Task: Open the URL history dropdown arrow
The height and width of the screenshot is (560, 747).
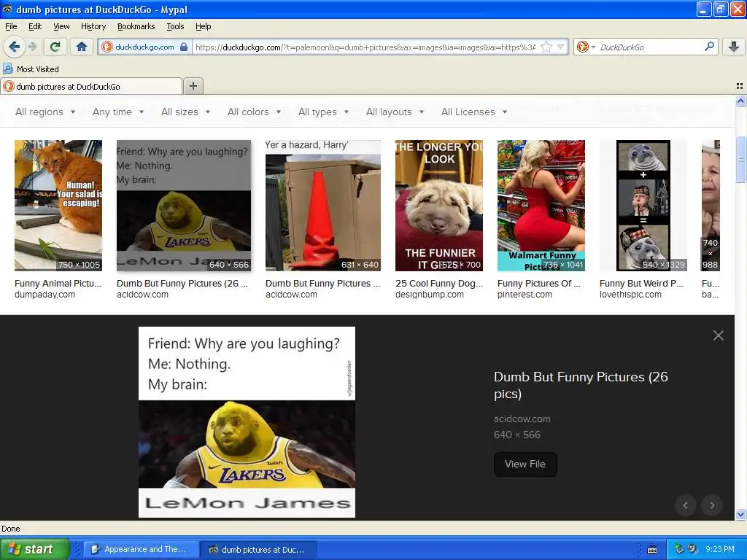Action: click(561, 47)
